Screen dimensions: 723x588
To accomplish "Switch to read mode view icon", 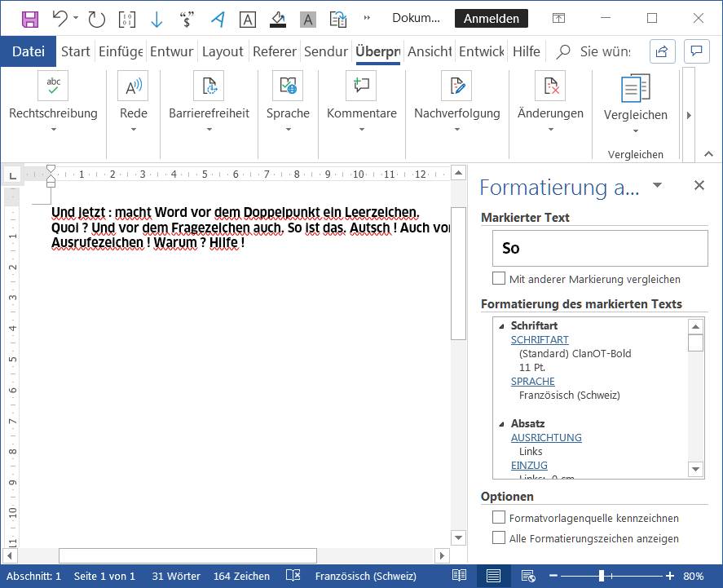I will [x=459, y=576].
